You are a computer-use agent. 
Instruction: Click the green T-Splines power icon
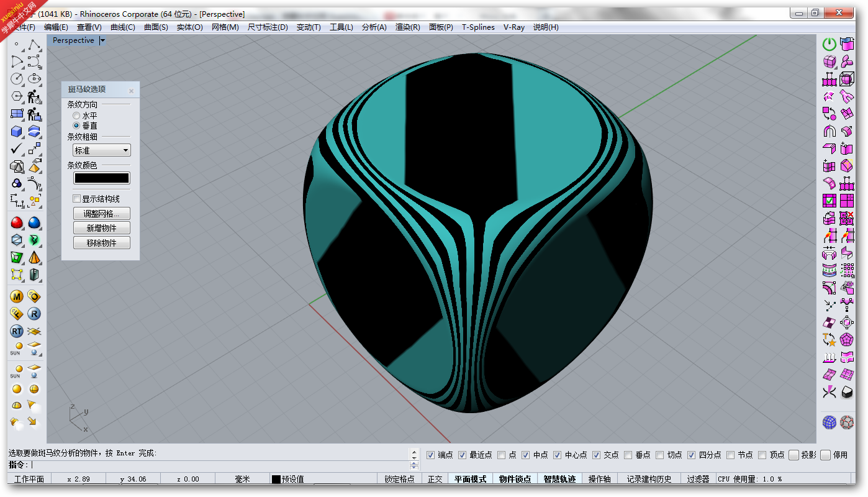tap(830, 44)
